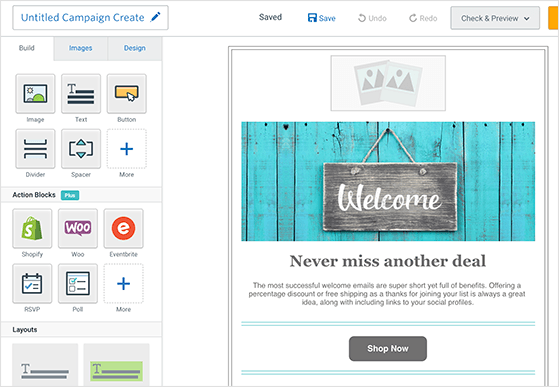The image size is (559, 387).
Task: Choose the Button block icon
Action: point(127,94)
